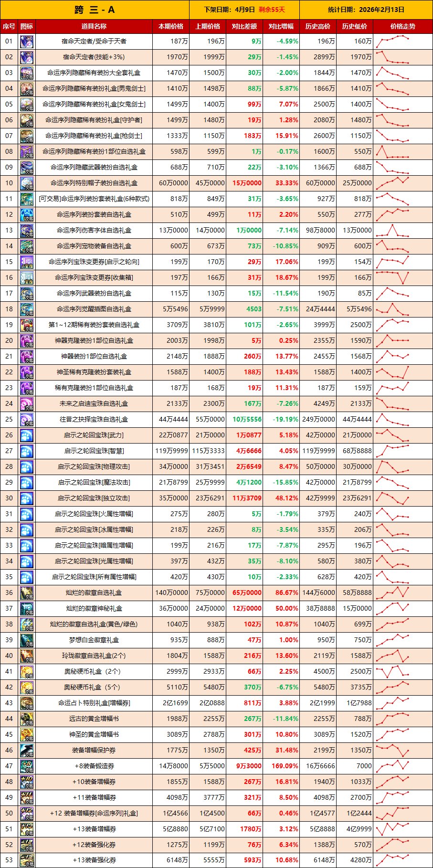This screenshot has width=433, height=868.
Task: Click the 梦想白金徽章礼盒 item name
Action: (x=94, y=640)
